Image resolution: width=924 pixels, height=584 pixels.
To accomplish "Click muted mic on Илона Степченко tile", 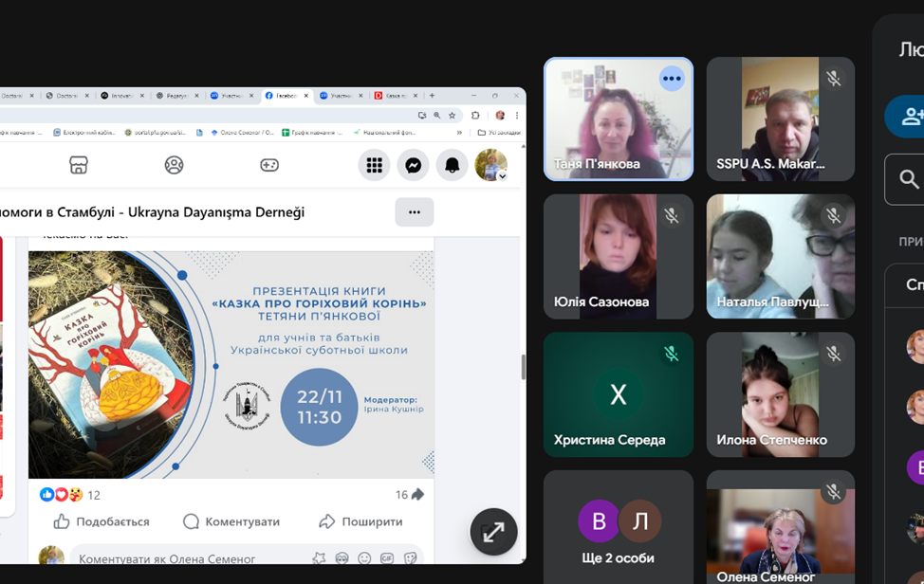I will (x=834, y=354).
